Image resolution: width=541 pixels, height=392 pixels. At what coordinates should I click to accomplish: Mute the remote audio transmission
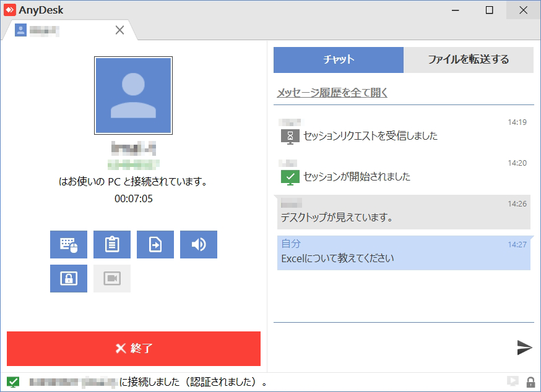point(198,244)
